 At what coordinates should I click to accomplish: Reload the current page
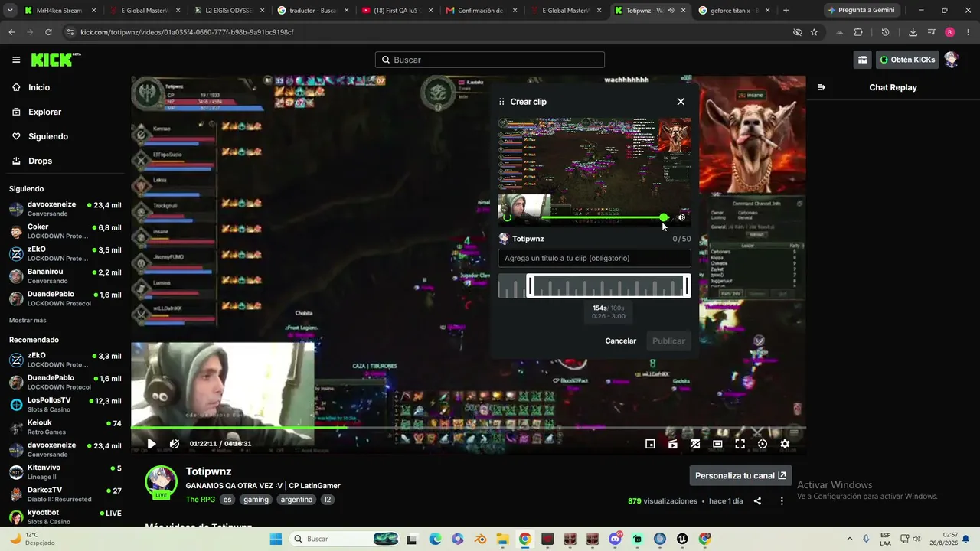click(48, 32)
